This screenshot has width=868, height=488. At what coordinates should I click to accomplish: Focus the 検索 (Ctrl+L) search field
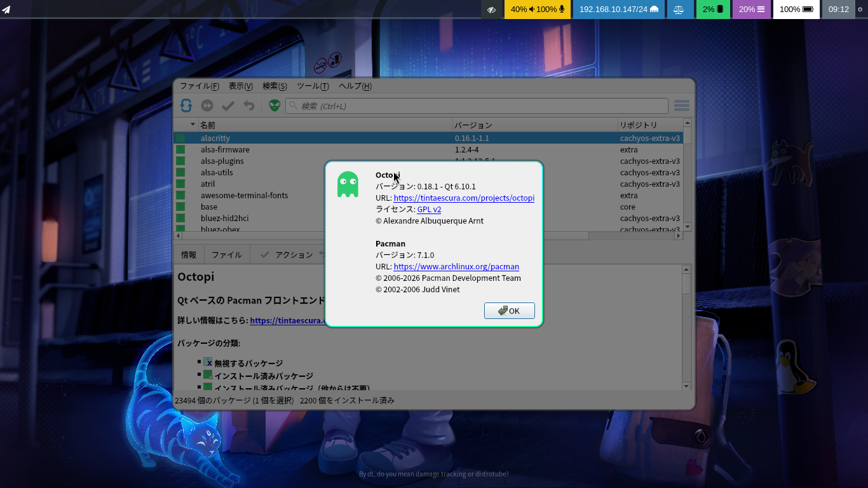coord(477,105)
